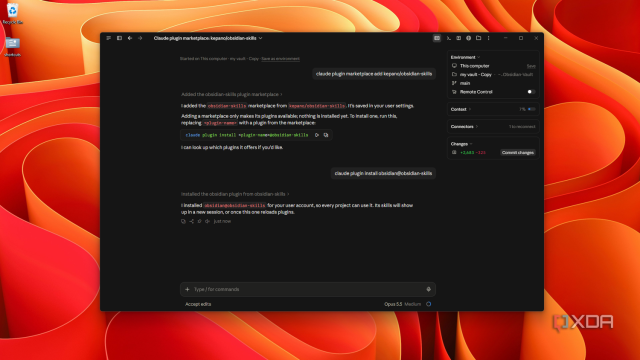The width and height of the screenshot is (640, 360).
Task: Open the session title dropdown
Action: tap(208, 38)
